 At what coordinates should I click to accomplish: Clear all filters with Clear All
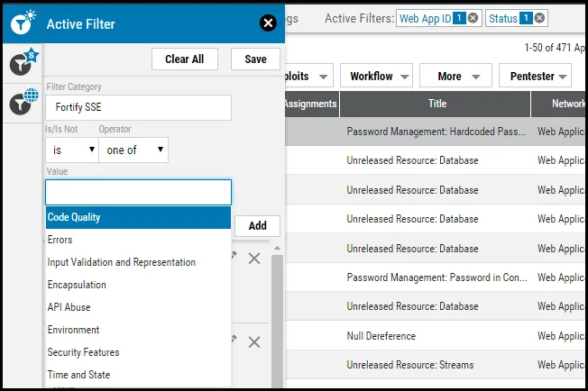(185, 59)
